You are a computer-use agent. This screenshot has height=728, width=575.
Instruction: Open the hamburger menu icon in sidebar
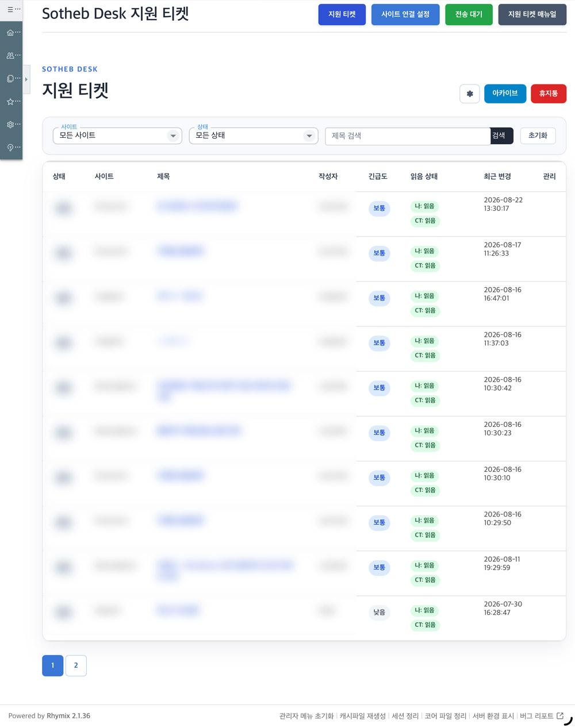(x=10, y=10)
